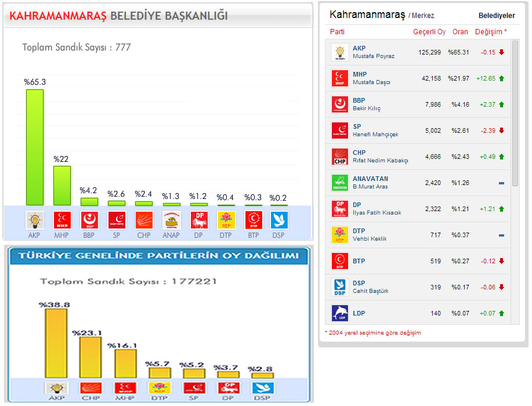Click DP icon under Kahramanmaraş bar chart
Screen dimensions: 532x406
[199, 220]
